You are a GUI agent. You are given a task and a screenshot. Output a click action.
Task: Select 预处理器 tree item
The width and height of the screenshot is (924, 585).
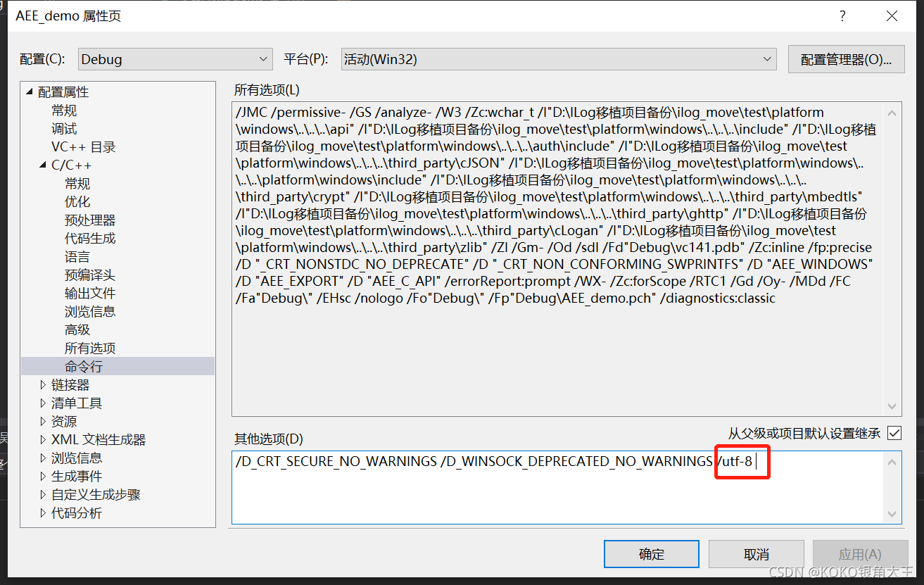click(90, 220)
